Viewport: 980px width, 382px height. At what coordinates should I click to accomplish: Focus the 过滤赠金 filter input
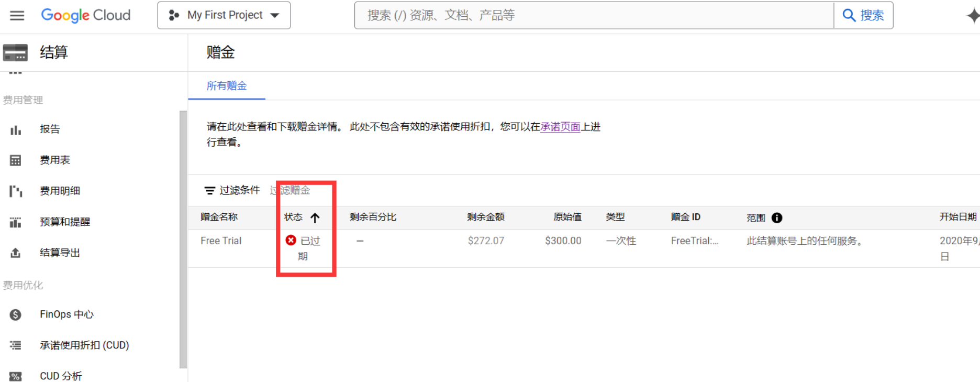[290, 190]
